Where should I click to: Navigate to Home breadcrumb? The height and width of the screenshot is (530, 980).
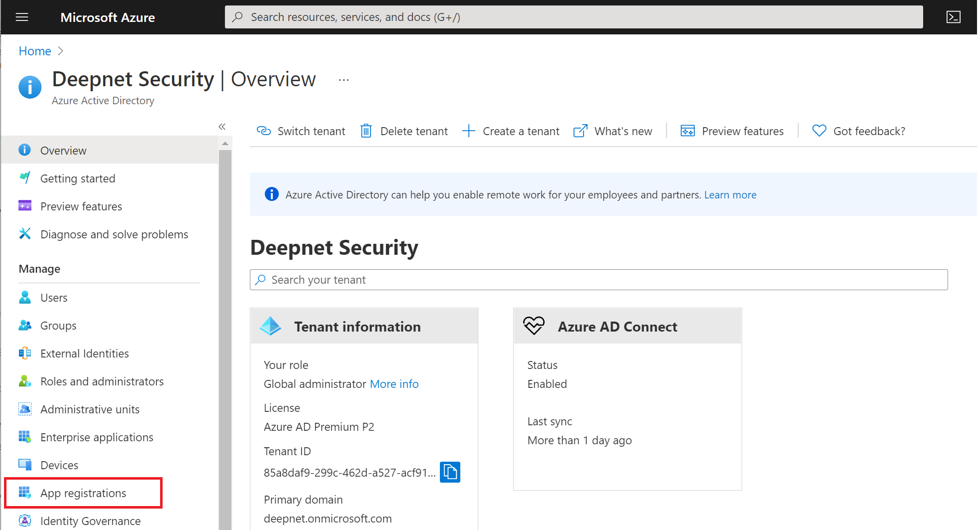35,51
